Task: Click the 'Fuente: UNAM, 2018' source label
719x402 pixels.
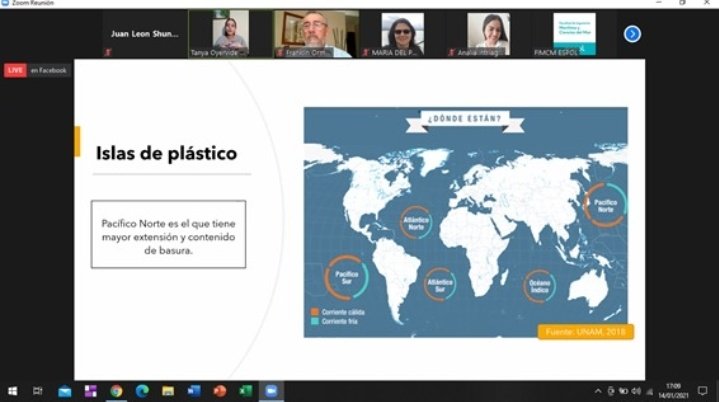Action: 586,331
